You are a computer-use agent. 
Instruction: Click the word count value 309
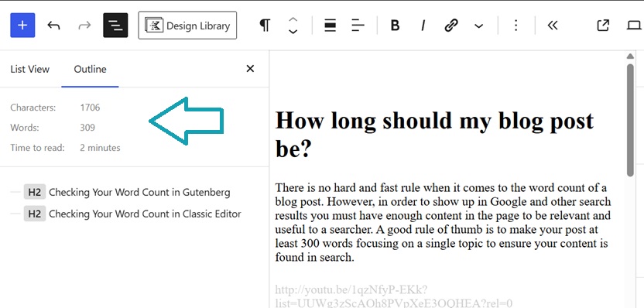pyautogui.click(x=87, y=128)
